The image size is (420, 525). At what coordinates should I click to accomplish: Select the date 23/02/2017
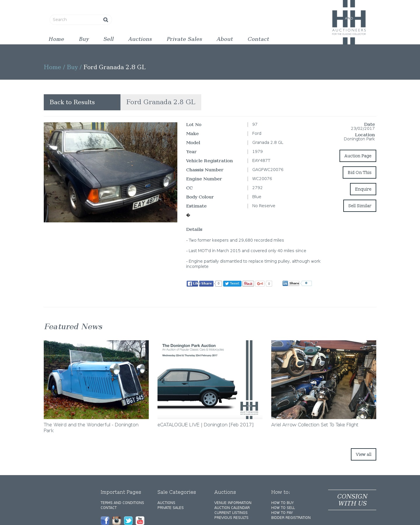tap(363, 128)
